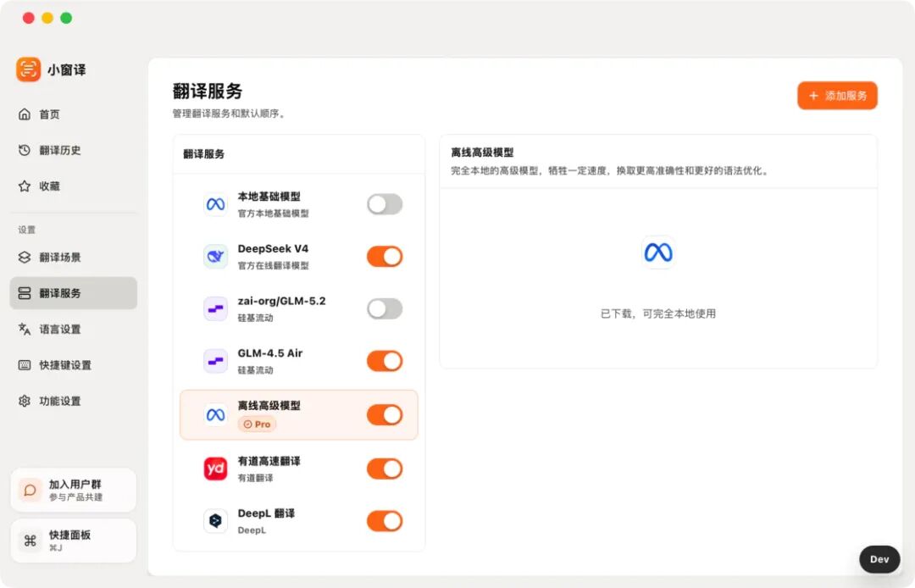This screenshot has height=588, width=915.
Task: Click the 收藏 star icon
Action: pos(25,186)
